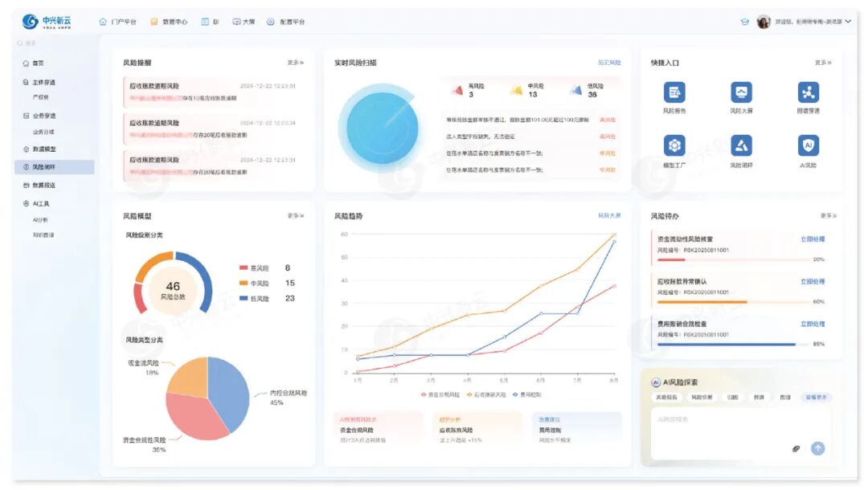Screen dimensions: 868x490
Task: Click the 模型工厂 shortcut icon
Action: coord(674,145)
